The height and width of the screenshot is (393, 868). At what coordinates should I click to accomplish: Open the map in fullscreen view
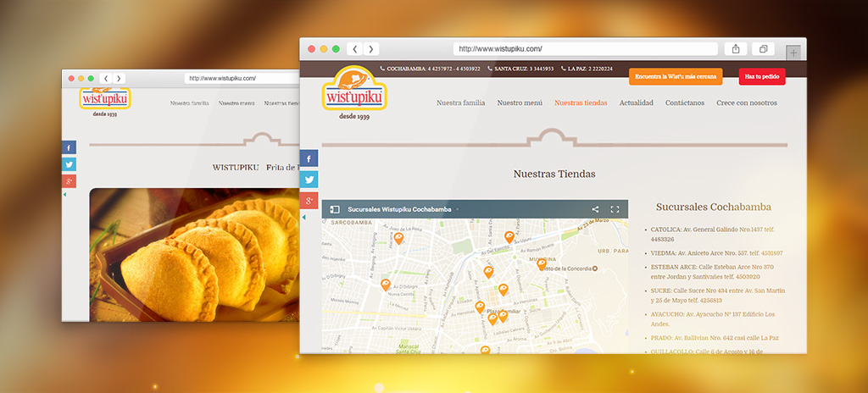tap(615, 209)
